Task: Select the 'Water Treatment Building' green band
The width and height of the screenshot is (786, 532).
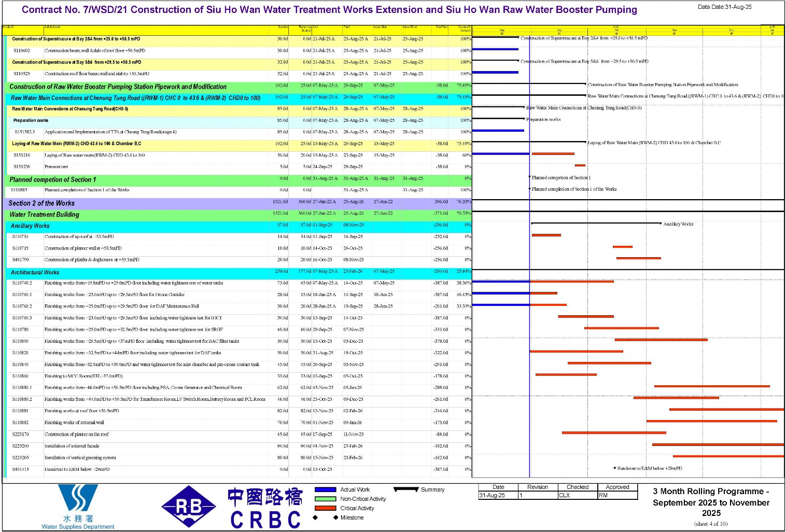Action: (238, 215)
